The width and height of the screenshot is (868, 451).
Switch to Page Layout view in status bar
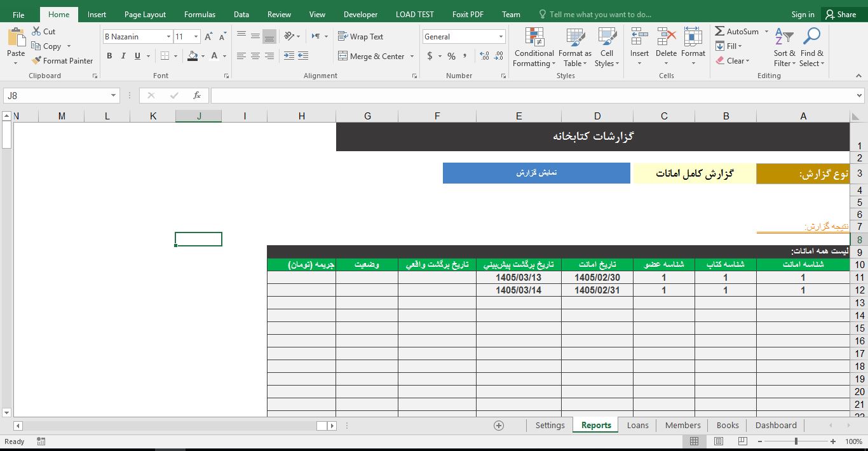(x=719, y=441)
